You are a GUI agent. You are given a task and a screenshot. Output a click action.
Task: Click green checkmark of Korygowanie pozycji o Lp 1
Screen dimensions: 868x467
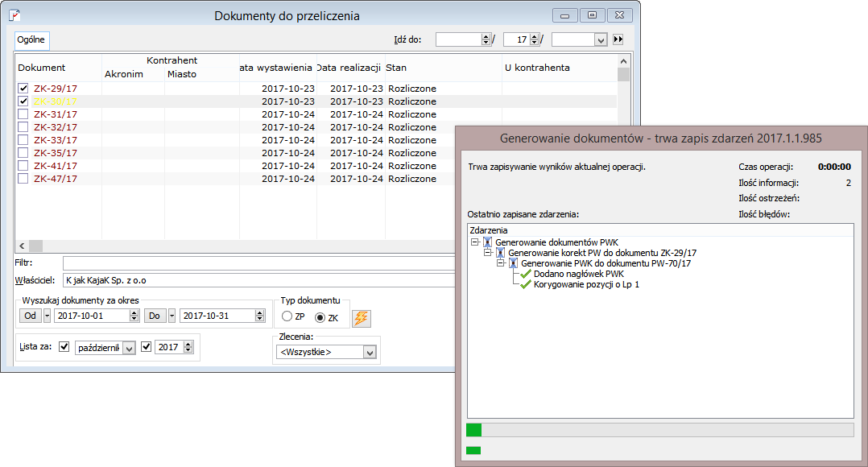[526, 284]
